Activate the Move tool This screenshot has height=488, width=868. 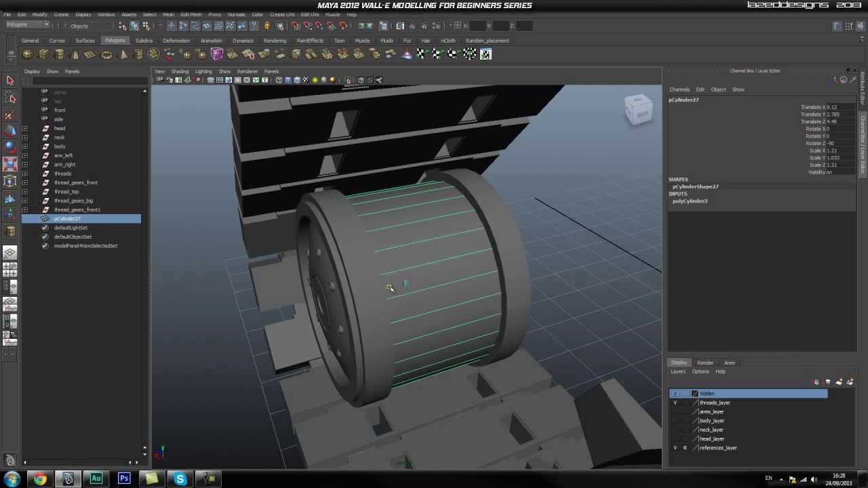pos(9,130)
